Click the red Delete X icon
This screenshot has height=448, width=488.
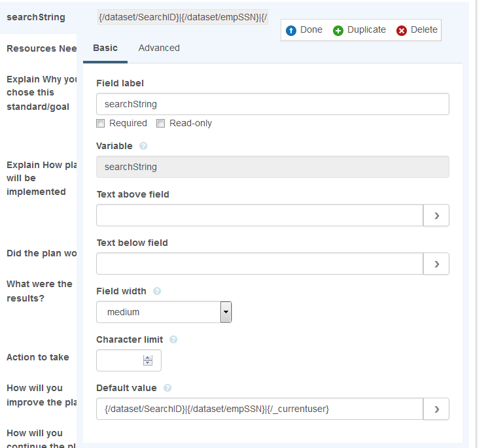tap(402, 30)
